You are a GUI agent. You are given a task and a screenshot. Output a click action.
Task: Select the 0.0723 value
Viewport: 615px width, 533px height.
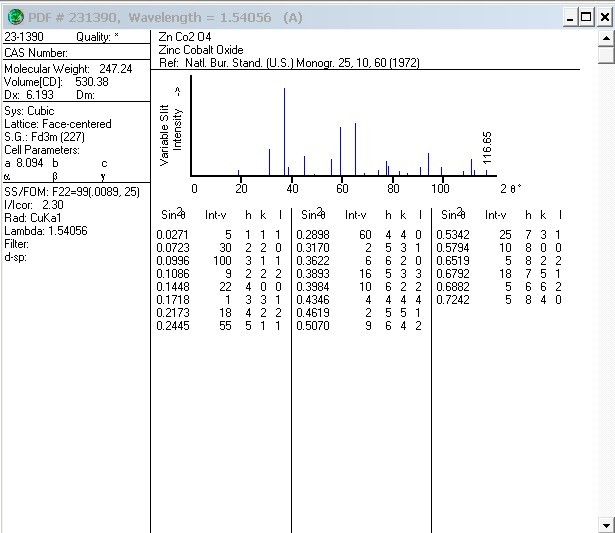click(x=173, y=248)
